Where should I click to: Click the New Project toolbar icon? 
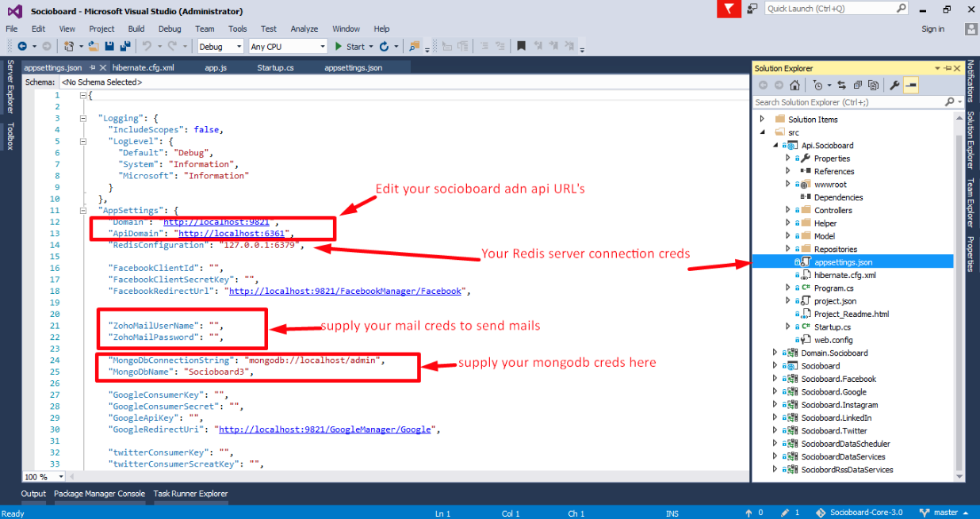69,46
